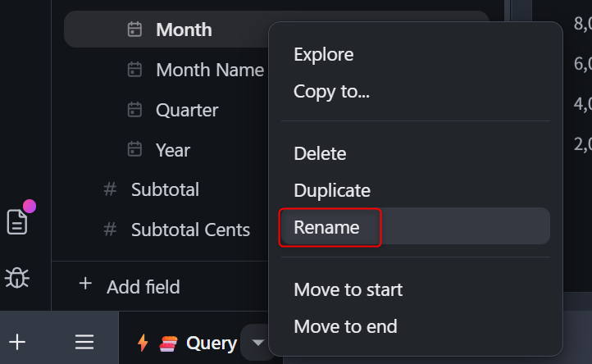Click Duplicate in the context menu
This screenshot has width=592, height=364.
(x=332, y=190)
